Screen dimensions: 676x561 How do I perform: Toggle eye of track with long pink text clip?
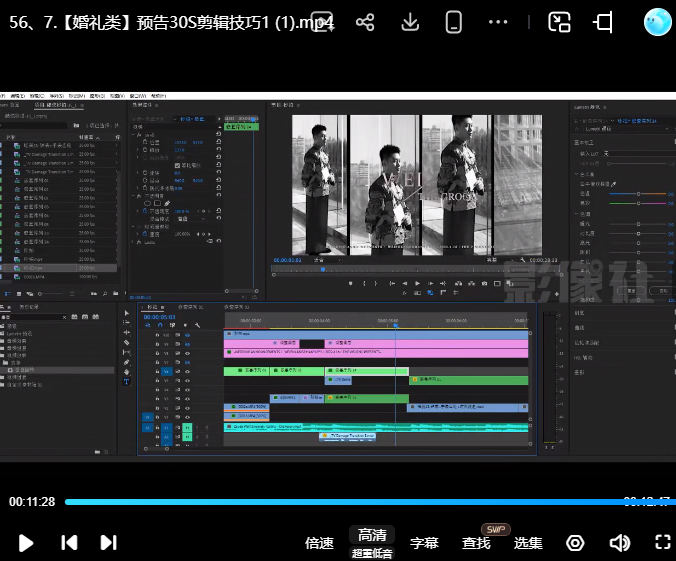coord(188,353)
